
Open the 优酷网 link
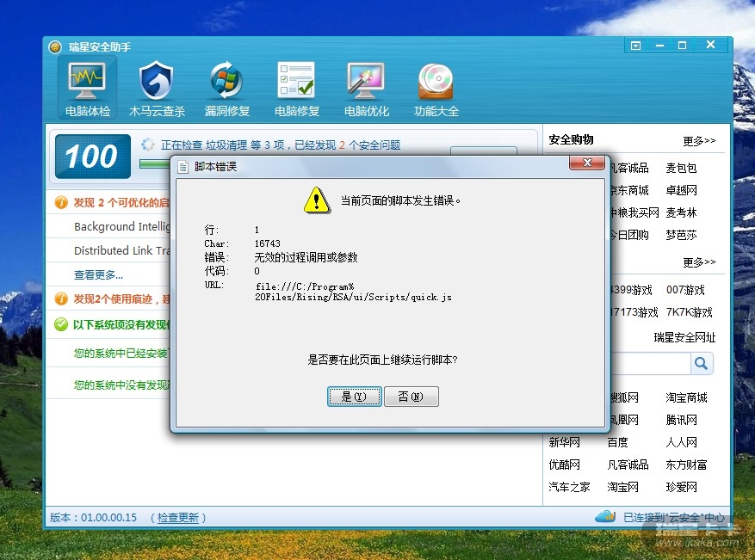pyautogui.click(x=565, y=465)
